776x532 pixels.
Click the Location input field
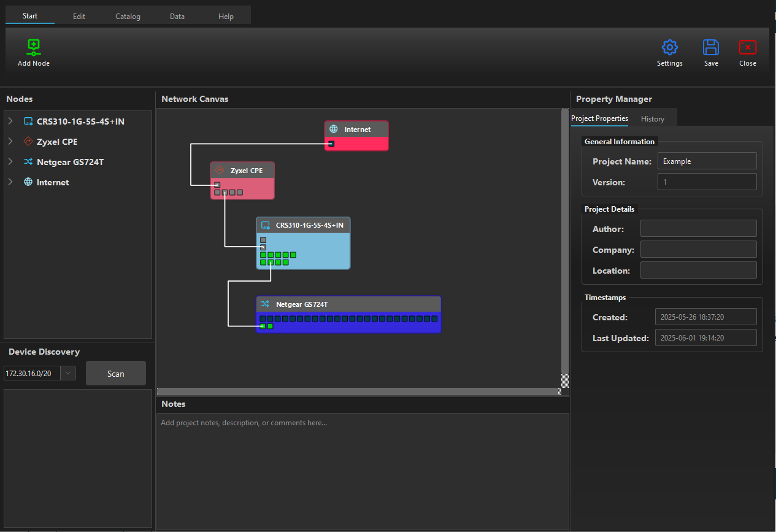point(699,271)
